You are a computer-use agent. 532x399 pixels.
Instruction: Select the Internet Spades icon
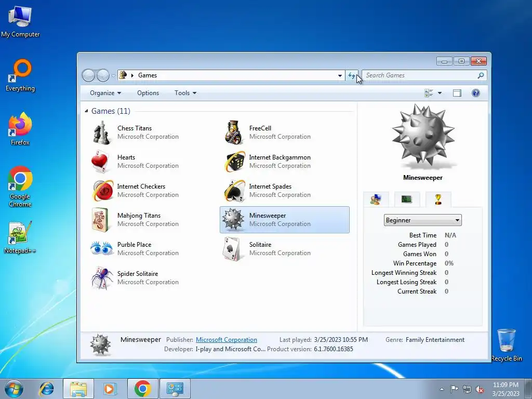[x=235, y=191]
